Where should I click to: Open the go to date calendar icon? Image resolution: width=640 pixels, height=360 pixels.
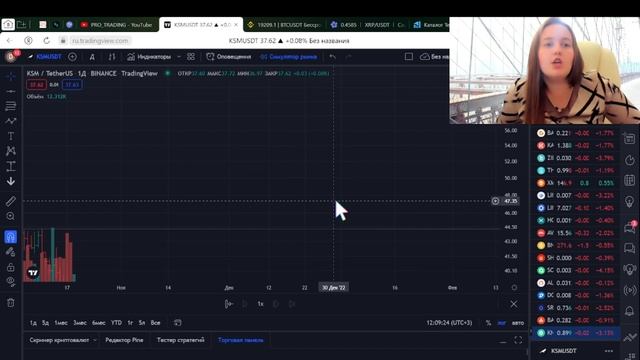click(x=178, y=323)
